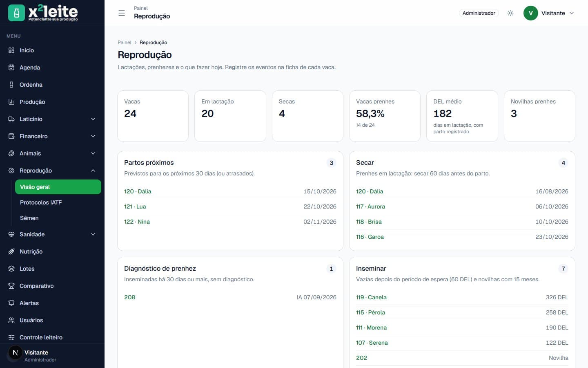Click the hamburger menu icon in header
The image size is (588, 368).
coord(121,13)
